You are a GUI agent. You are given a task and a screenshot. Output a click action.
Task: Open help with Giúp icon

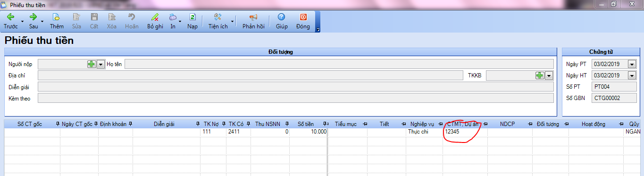tap(282, 17)
